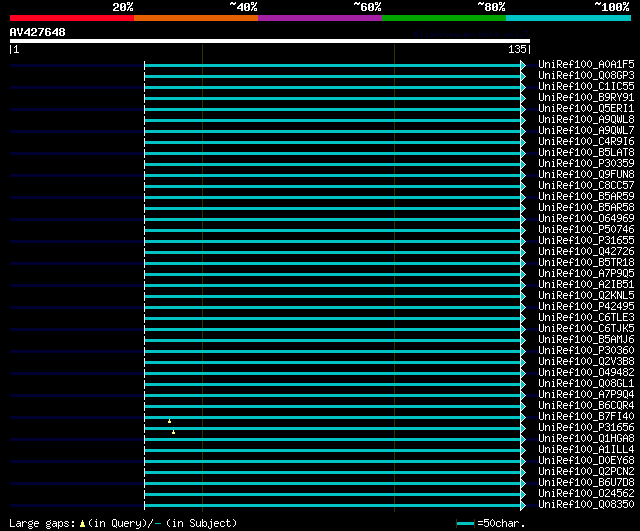
Task: Select the UniRef100_C8CC57 label
Action: pyautogui.click(x=586, y=186)
